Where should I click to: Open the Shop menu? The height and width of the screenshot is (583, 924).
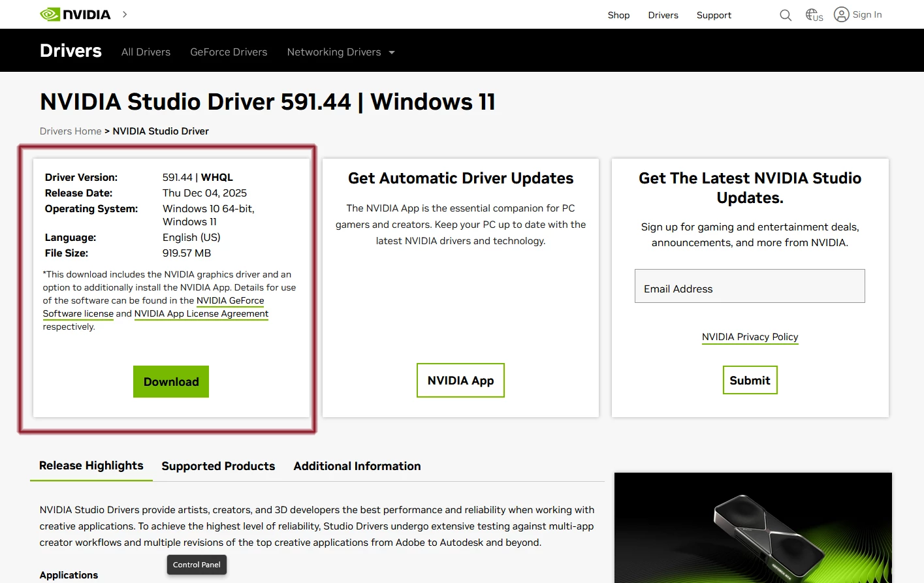618,15
